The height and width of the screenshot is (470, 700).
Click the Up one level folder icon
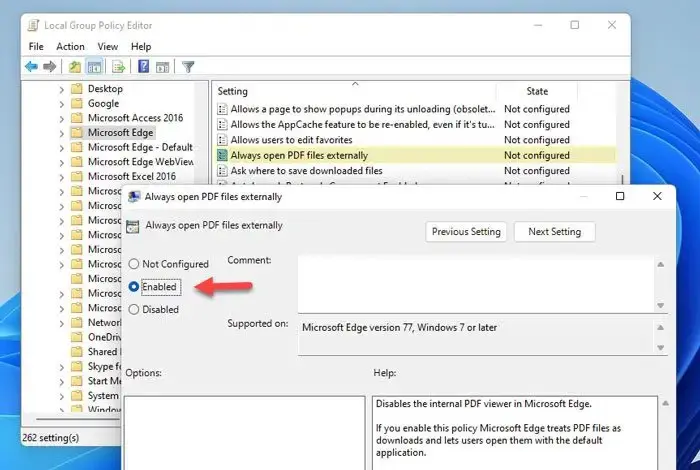click(x=75, y=67)
